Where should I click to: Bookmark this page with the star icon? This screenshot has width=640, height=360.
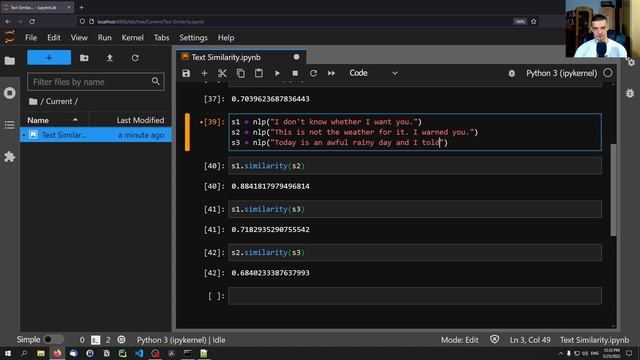533,21
